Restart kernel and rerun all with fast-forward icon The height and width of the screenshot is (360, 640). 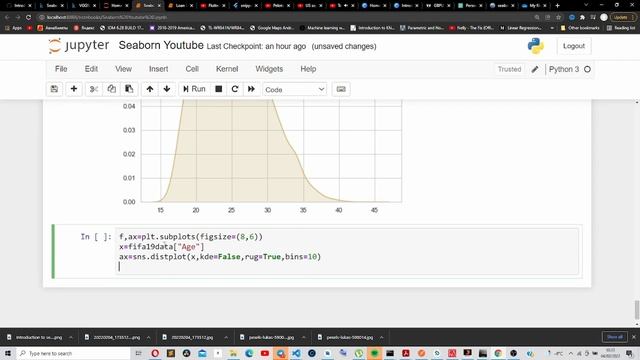(251, 89)
